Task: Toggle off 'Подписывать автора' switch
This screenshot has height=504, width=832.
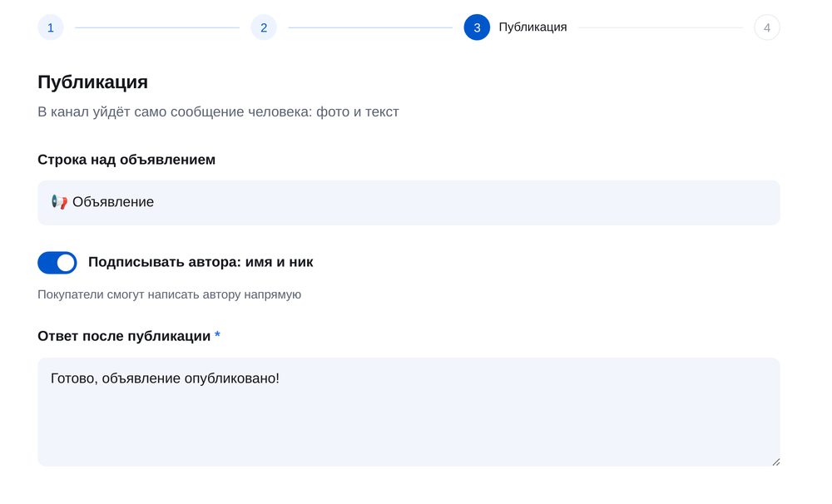Action: click(57, 263)
